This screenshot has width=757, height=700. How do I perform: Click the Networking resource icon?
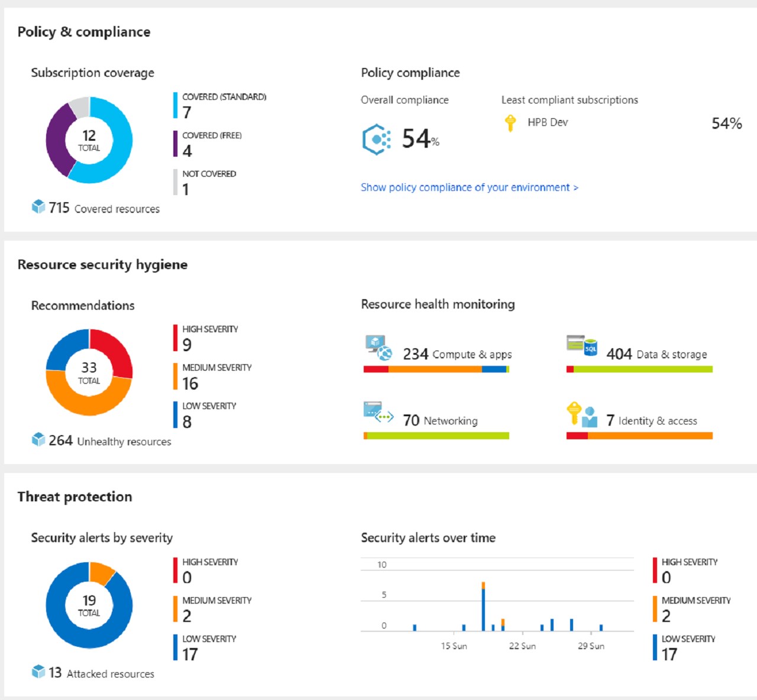coord(378,413)
